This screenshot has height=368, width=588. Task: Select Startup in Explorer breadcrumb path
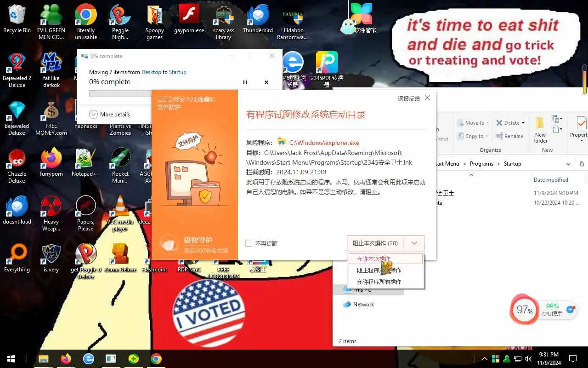click(512, 164)
